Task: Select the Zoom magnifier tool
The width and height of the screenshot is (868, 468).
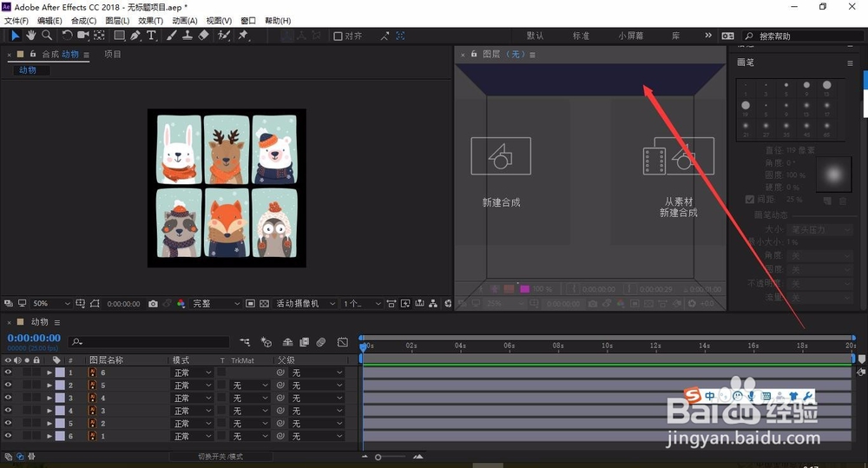Action: pyautogui.click(x=47, y=36)
